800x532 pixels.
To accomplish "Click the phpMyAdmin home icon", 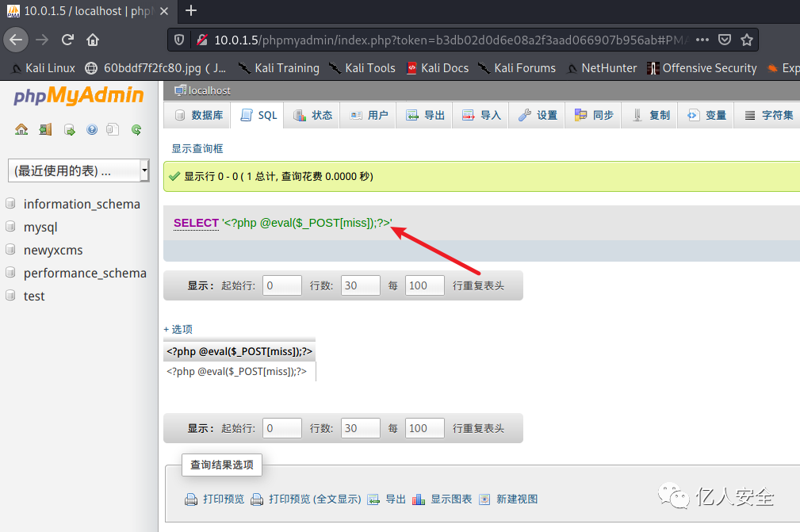I will coord(21,129).
